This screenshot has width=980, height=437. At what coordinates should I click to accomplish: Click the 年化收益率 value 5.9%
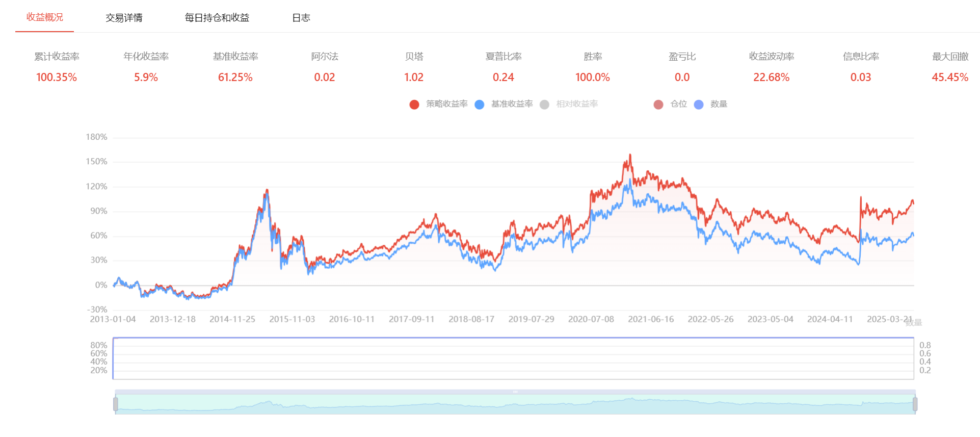[146, 78]
